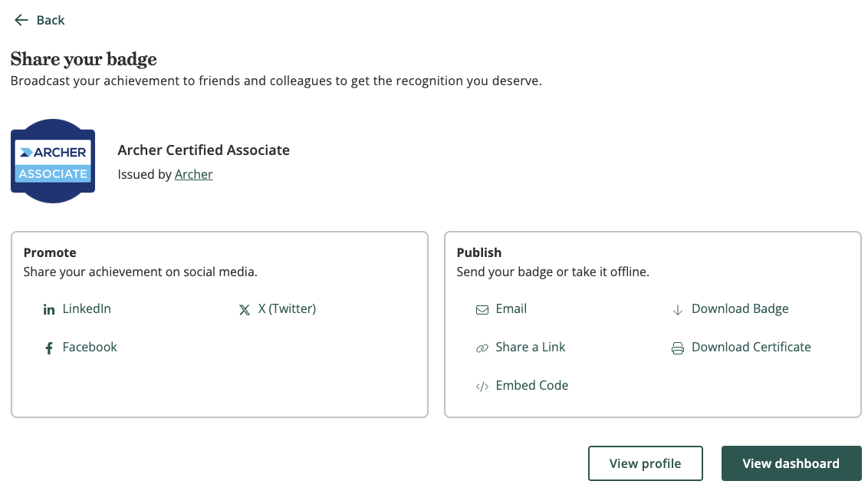Go back using the Back text
868x491 pixels.
[51, 21]
